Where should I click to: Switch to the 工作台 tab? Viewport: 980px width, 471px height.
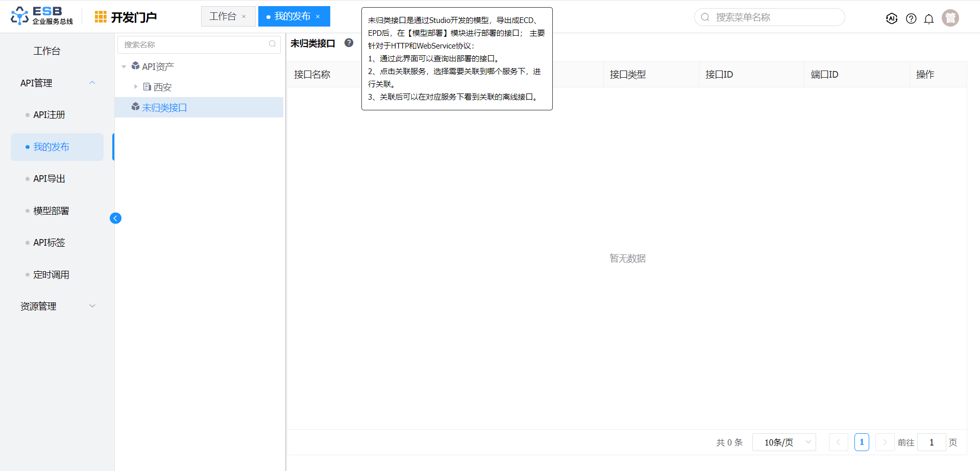(223, 16)
